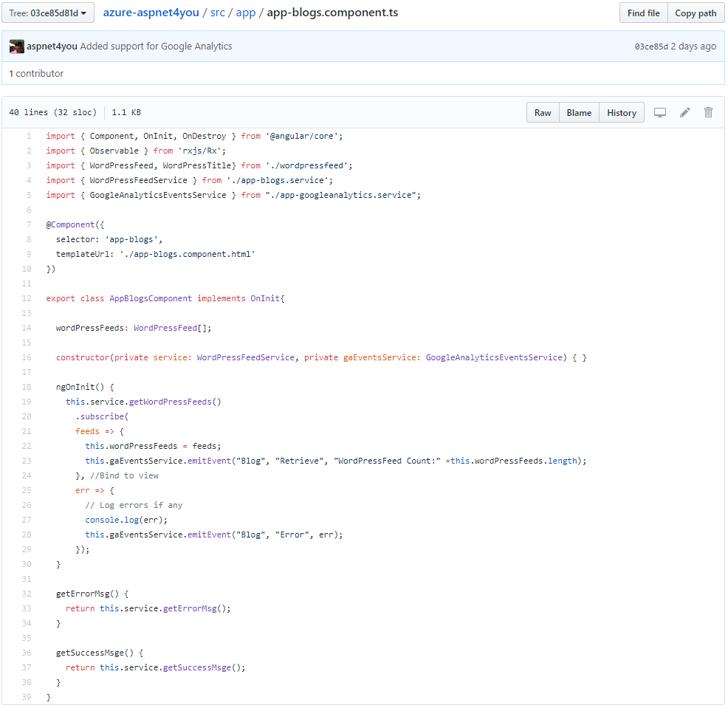Select line number 16

[27, 357]
